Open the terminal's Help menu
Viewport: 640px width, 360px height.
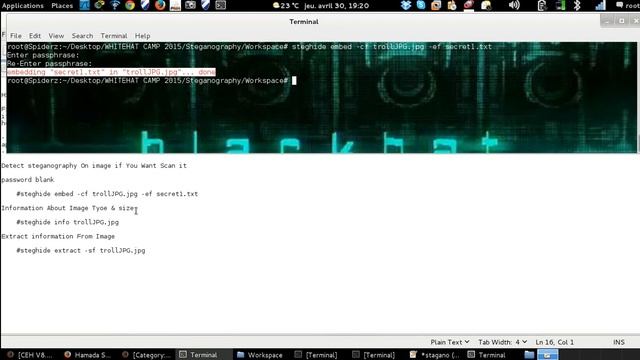coord(142,36)
